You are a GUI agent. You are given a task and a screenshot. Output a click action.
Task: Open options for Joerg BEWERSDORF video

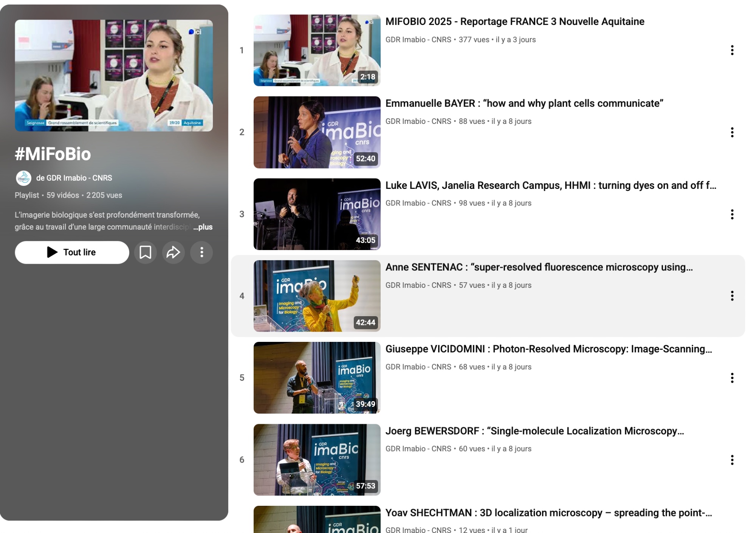tap(732, 460)
